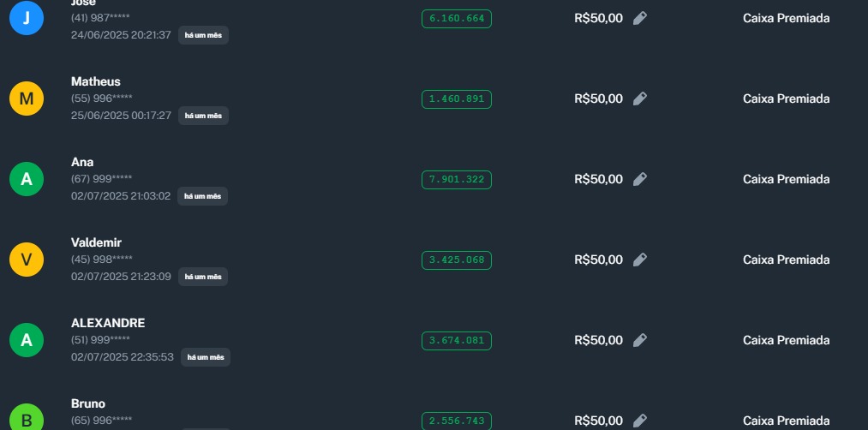Click Ana's green A avatar

(x=27, y=179)
